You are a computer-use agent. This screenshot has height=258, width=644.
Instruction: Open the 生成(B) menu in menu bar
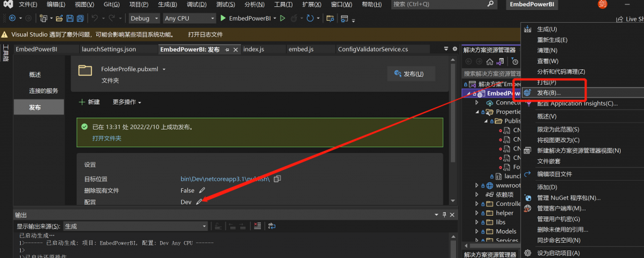[x=167, y=4]
